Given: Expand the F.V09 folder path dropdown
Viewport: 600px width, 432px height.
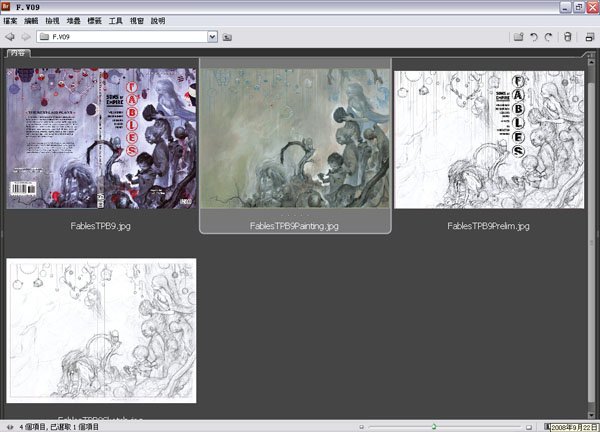Looking at the screenshot, I should click(213, 37).
